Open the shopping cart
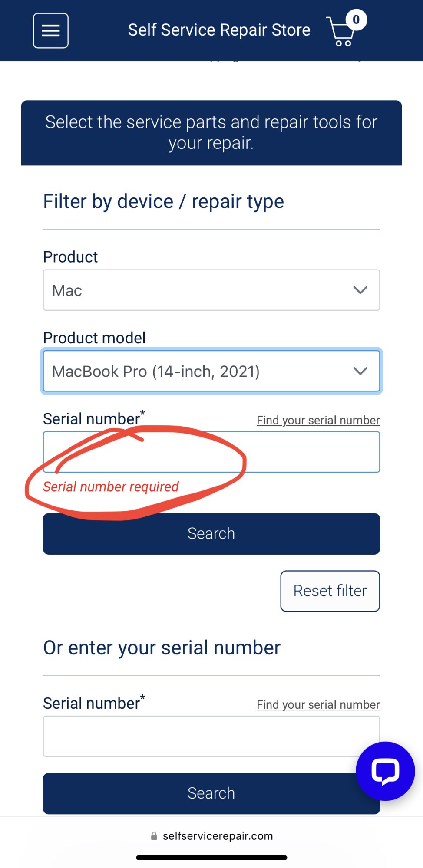The image size is (423, 868). [x=340, y=33]
